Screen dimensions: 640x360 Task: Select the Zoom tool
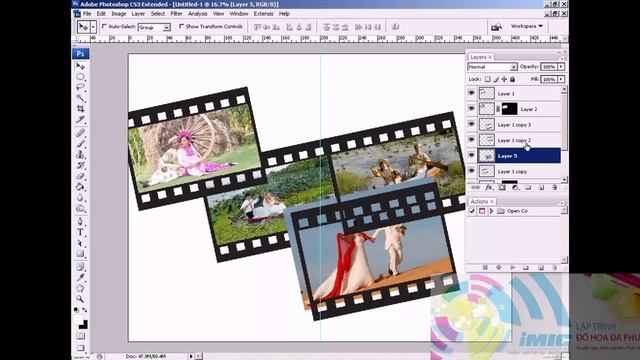[x=80, y=299]
